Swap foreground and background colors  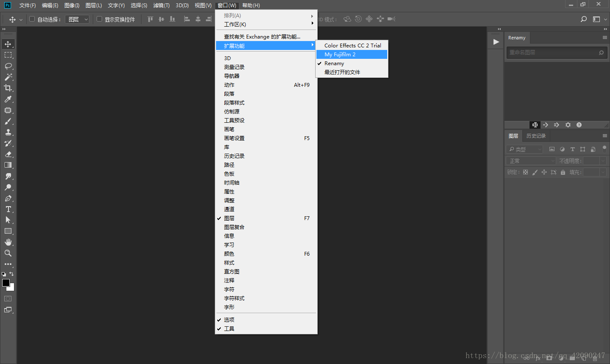(x=11, y=274)
